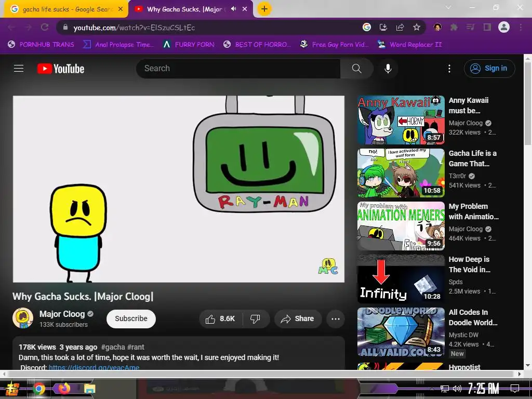Open the Gacha Life is a Game thumbnail
The width and height of the screenshot is (532, 399).
pyautogui.click(x=401, y=173)
